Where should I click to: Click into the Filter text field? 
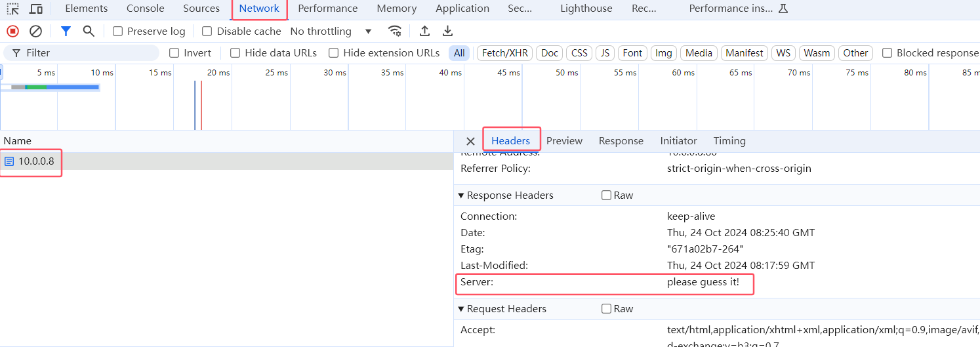82,53
